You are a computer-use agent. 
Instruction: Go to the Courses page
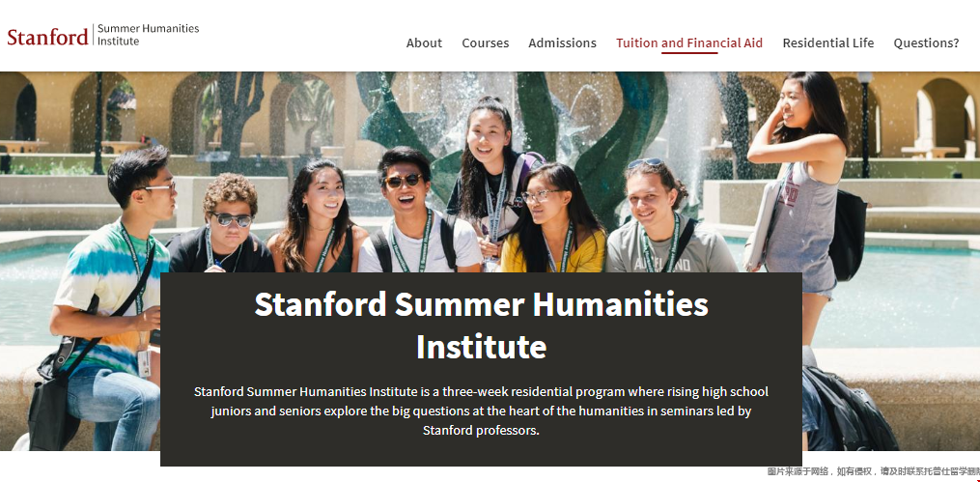point(485,43)
